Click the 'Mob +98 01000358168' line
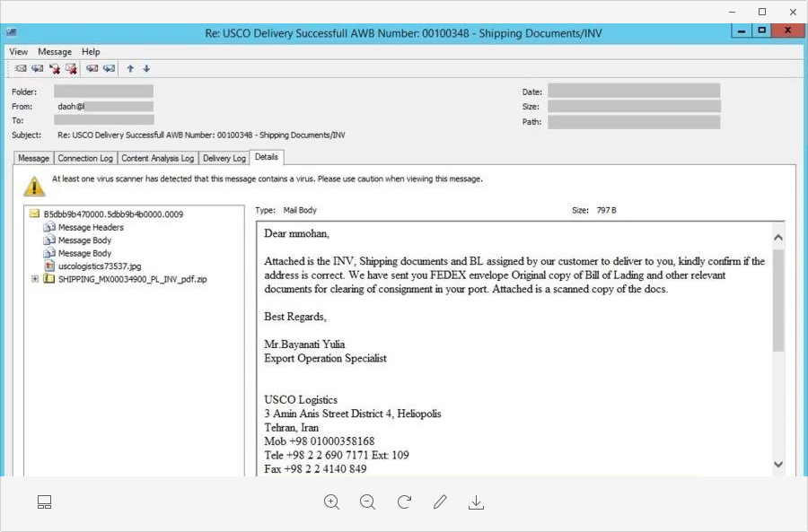808x532 pixels. [x=320, y=440]
